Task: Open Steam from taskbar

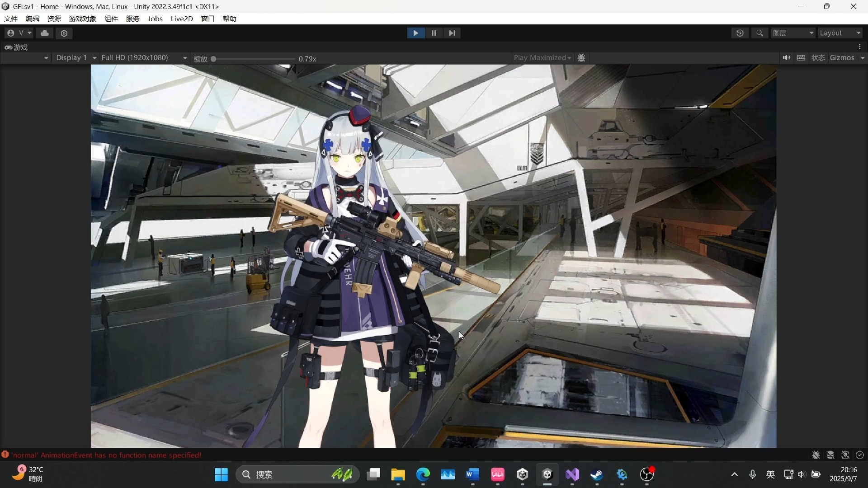Action: coord(597,474)
